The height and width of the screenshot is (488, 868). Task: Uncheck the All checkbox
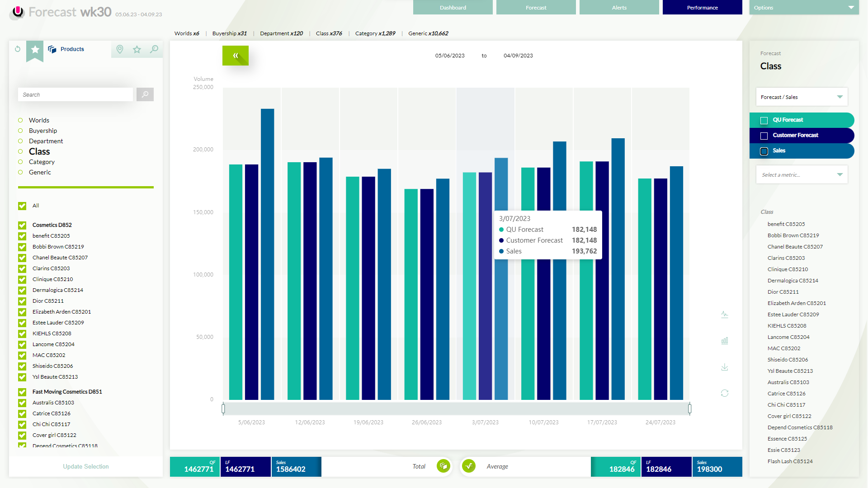(22, 206)
